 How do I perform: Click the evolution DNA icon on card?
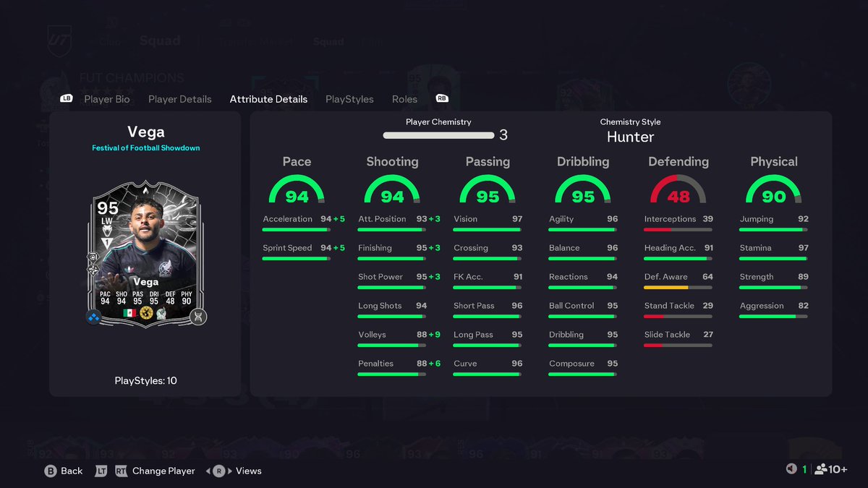coord(198,316)
